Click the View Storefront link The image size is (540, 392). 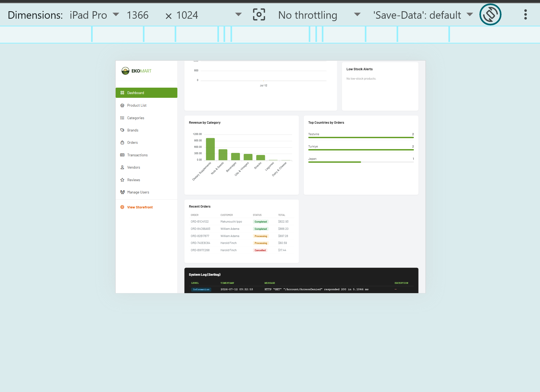[140, 207]
